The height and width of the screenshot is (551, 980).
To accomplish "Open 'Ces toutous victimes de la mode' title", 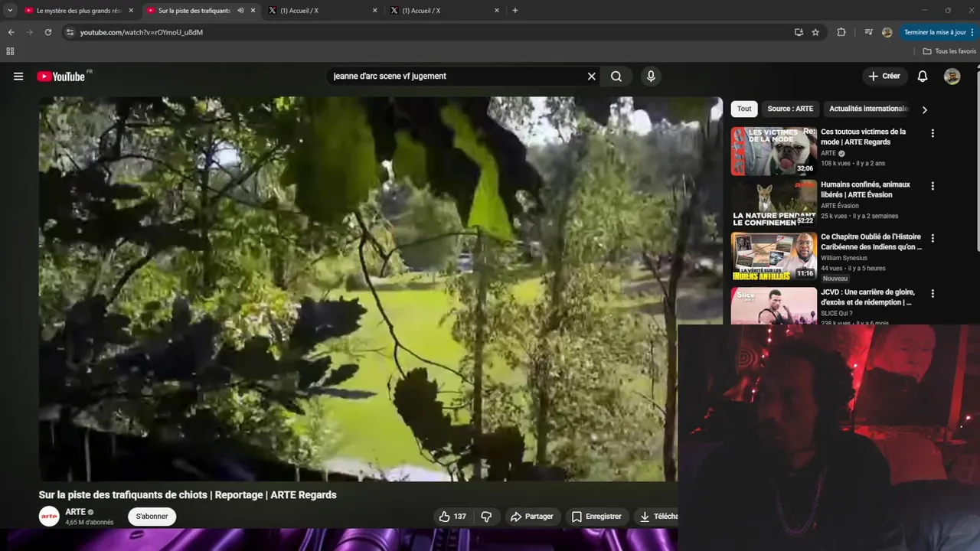I will click(863, 137).
